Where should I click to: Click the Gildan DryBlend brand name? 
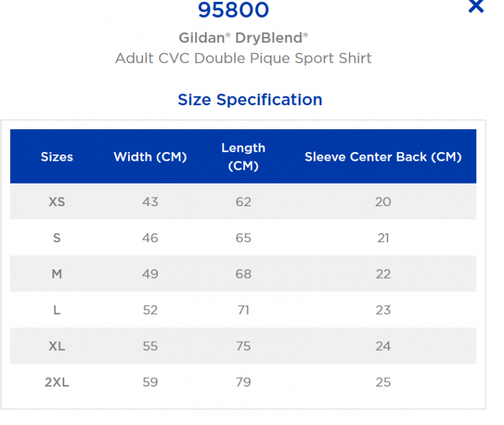point(243,38)
